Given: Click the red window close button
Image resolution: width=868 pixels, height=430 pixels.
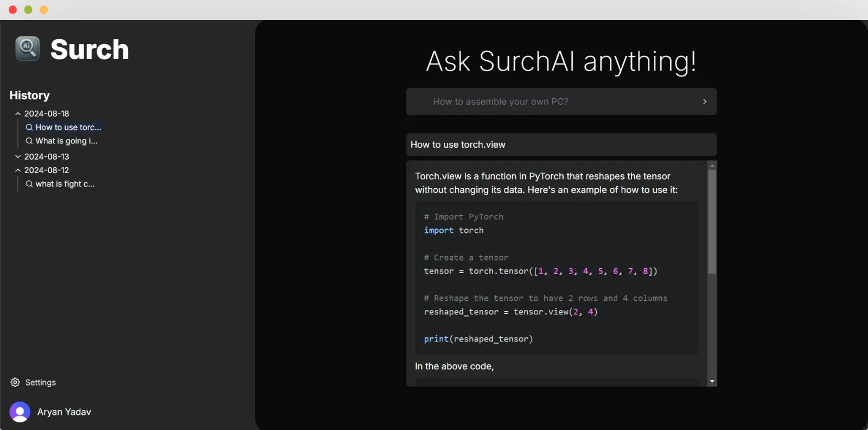Looking at the screenshot, I should (13, 10).
